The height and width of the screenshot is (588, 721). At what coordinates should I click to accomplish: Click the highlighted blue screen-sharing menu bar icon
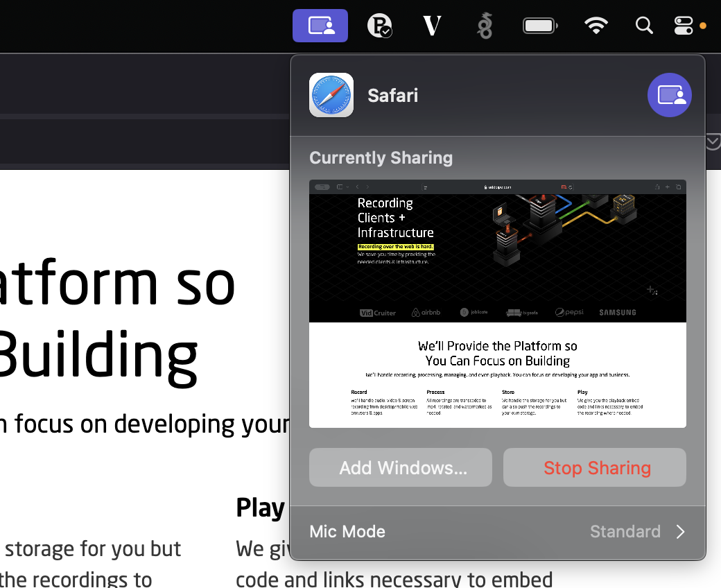click(x=320, y=25)
